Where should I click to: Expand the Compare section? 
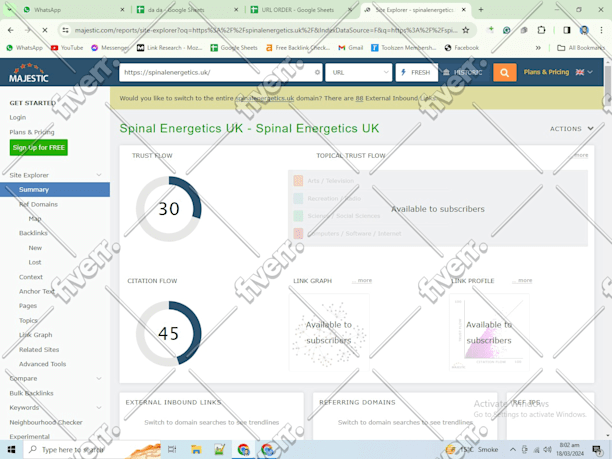click(99, 378)
